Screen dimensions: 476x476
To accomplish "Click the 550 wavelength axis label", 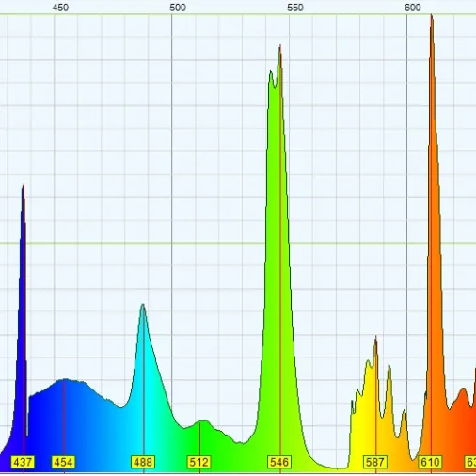I will [295, 8].
